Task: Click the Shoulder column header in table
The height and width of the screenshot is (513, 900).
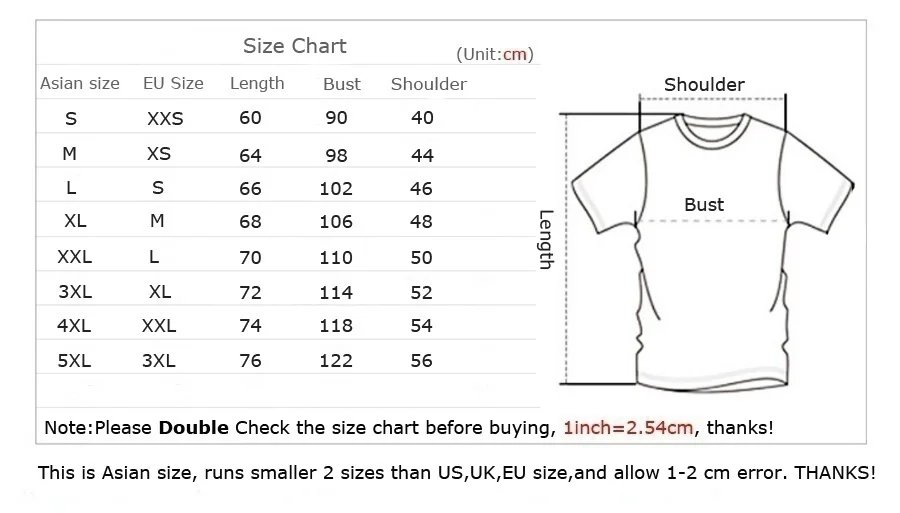Action: click(x=429, y=84)
